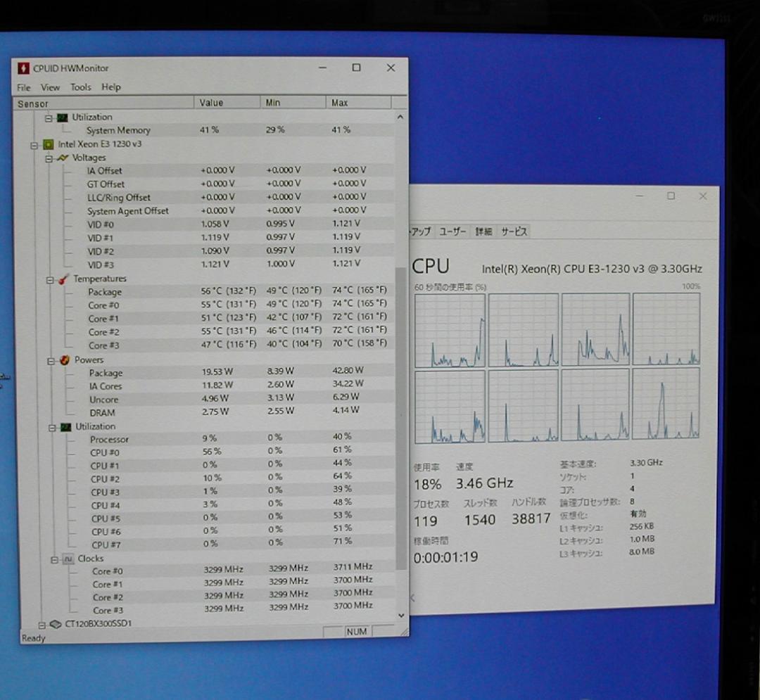The width and height of the screenshot is (760, 700).
Task: Click the Temperatures thermometer icon
Action: [63, 279]
